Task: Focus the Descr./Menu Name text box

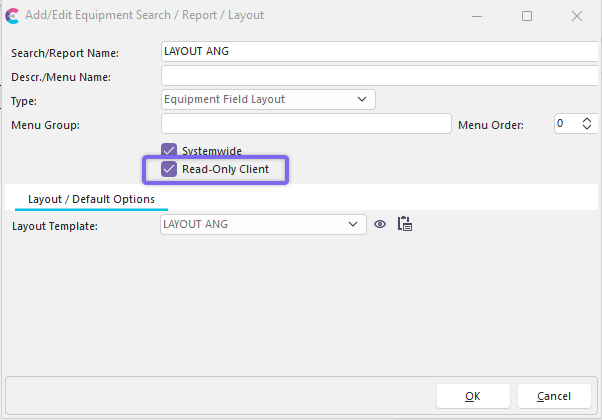Action: [380, 75]
